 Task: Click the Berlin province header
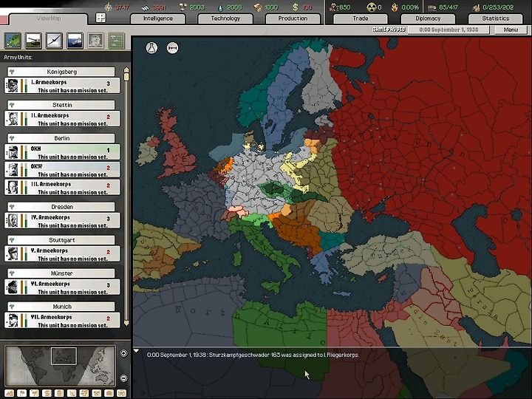click(x=62, y=138)
